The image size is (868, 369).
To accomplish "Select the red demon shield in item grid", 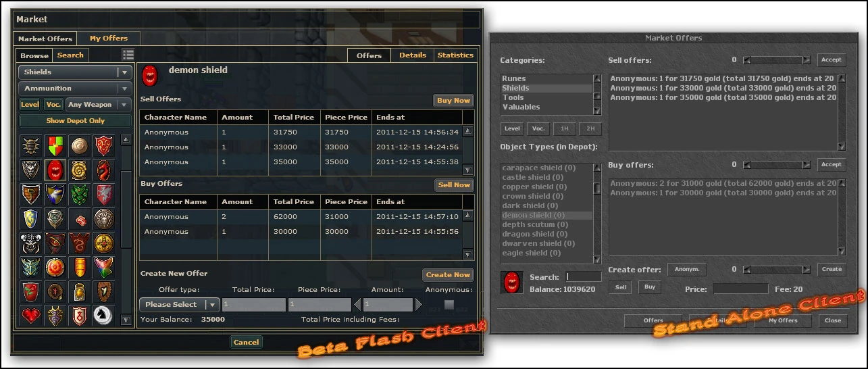I will click(x=55, y=170).
